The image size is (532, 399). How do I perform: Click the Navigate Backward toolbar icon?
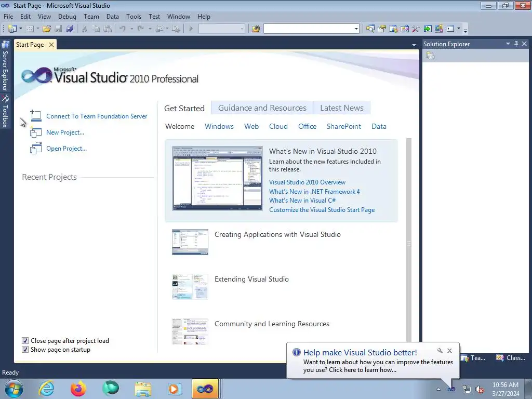pyautogui.click(x=159, y=29)
